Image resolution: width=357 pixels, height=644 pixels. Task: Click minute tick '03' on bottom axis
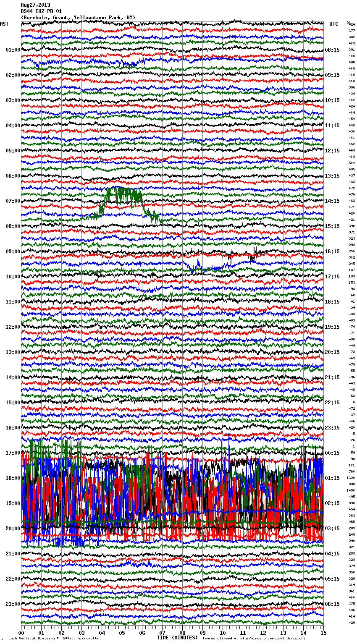(x=81, y=633)
